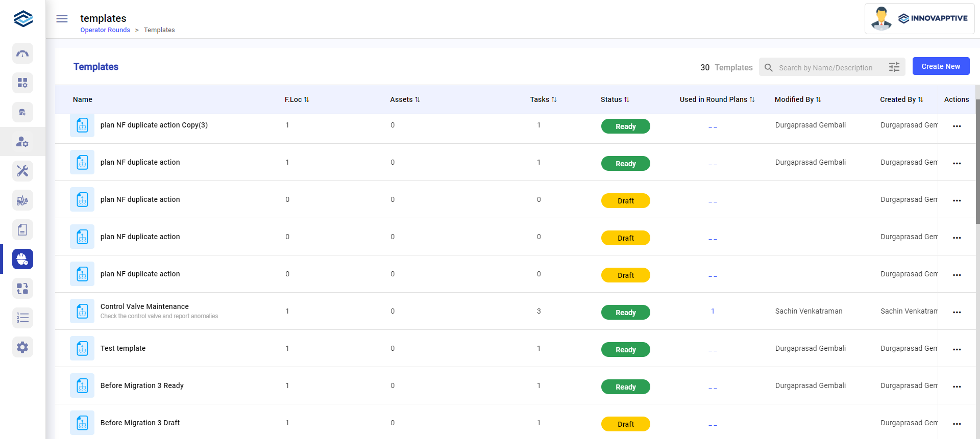
Task: Click the Create New button
Action: (x=940, y=66)
